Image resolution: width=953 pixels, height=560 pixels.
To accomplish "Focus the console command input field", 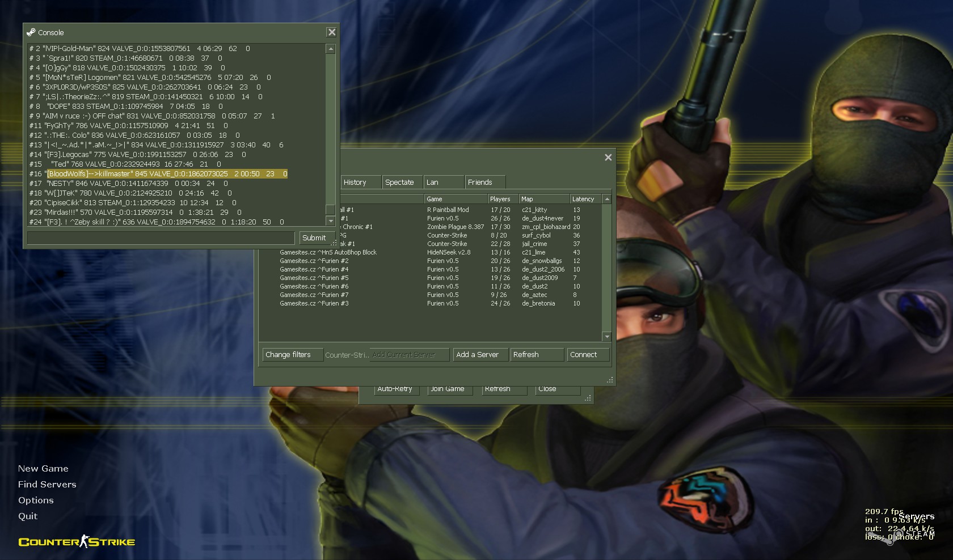I will 161,238.
